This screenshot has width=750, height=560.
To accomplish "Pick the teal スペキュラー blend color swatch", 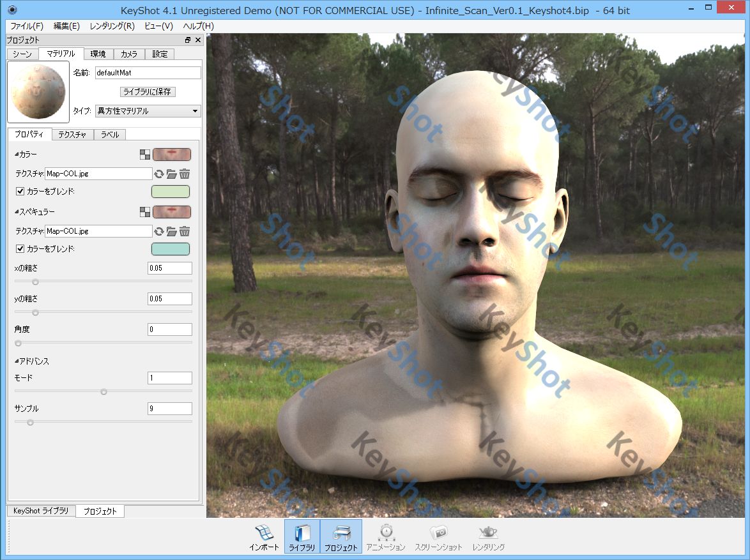I will 171,248.
